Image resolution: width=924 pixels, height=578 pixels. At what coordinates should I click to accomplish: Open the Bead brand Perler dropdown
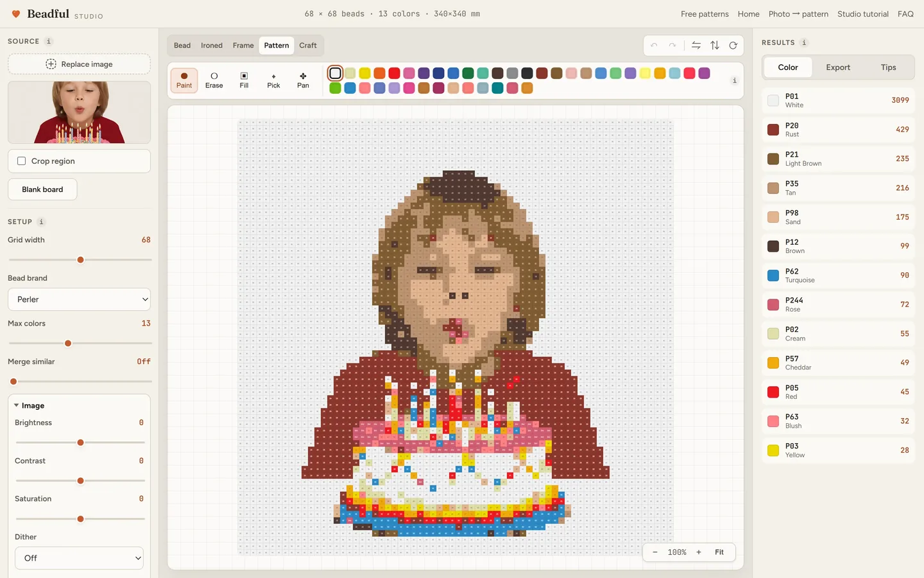tap(79, 299)
